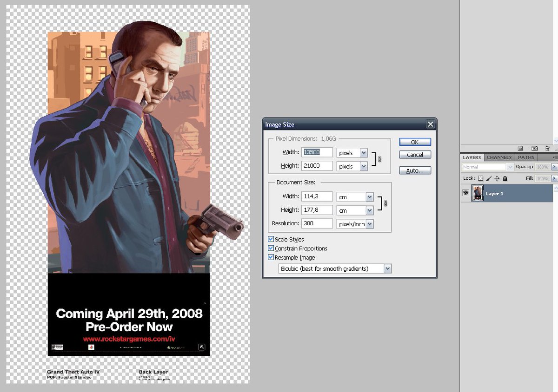Viewport: 558px width, 392px height.
Task: Open the Bicubic resampling method dropdown
Action: tap(335, 268)
